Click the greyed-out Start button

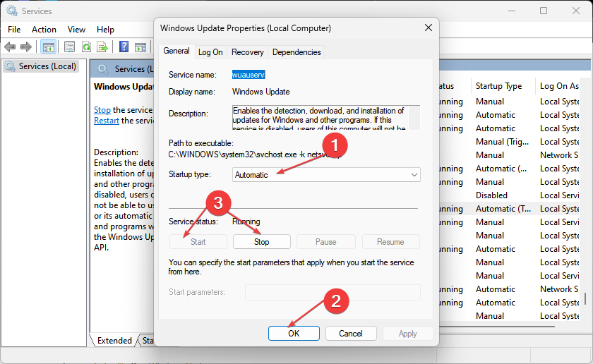click(198, 242)
